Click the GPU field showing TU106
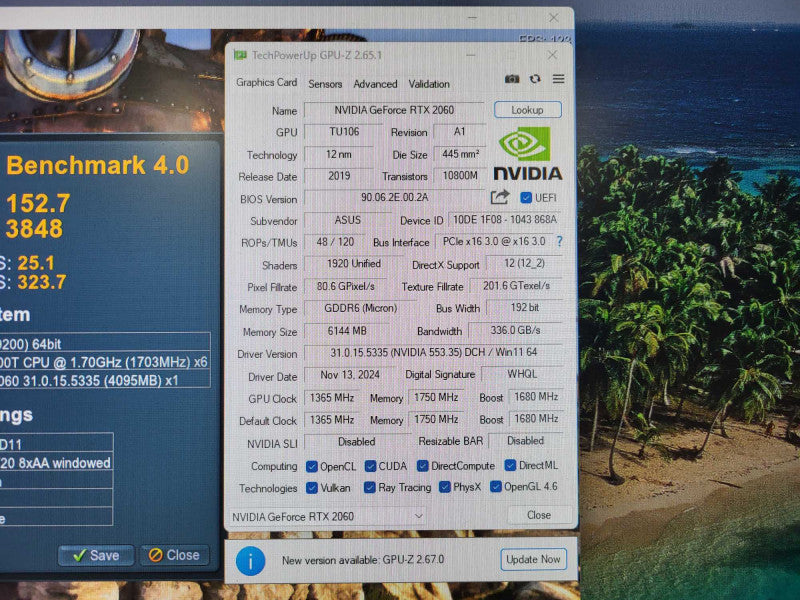 pyautogui.click(x=344, y=132)
